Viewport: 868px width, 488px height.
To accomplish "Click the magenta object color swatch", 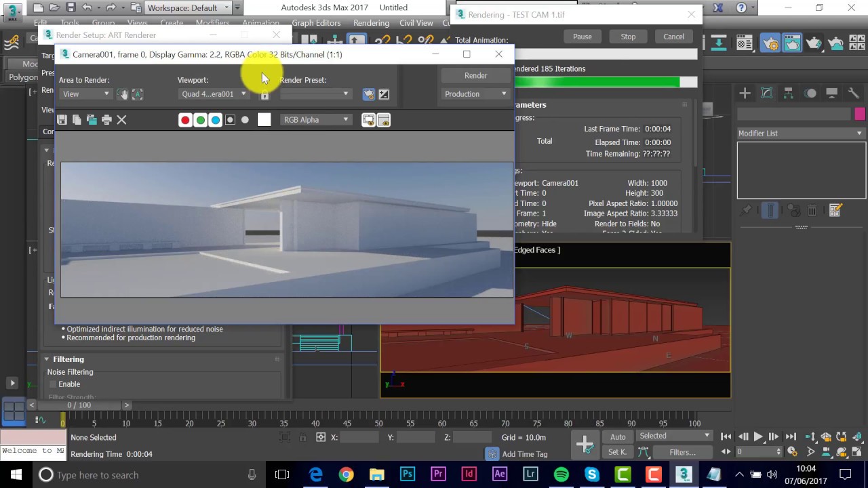I will tap(860, 114).
